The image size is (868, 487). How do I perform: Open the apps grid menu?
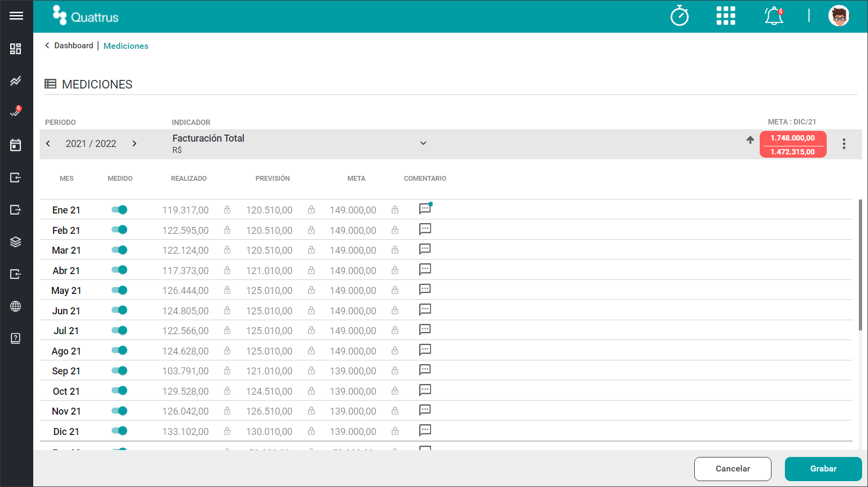point(726,16)
